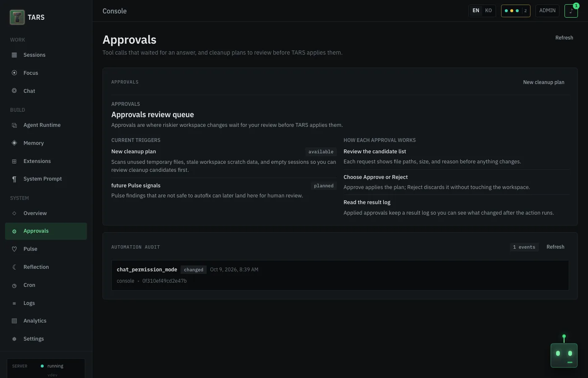The image size is (588, 378).
Task: Click the Extensions icon in sidebar
Action: click(x=14, y=161)
